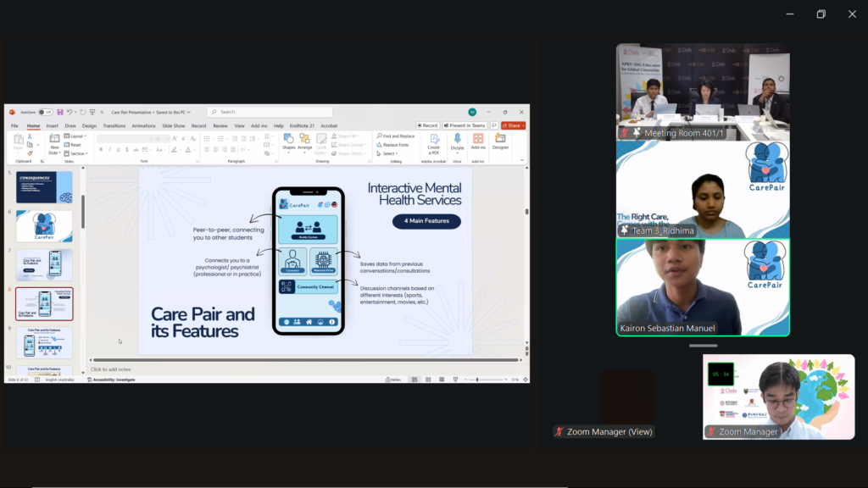Open the Comments speech bubble icon
868x488 pixels.
coord(494,125)
